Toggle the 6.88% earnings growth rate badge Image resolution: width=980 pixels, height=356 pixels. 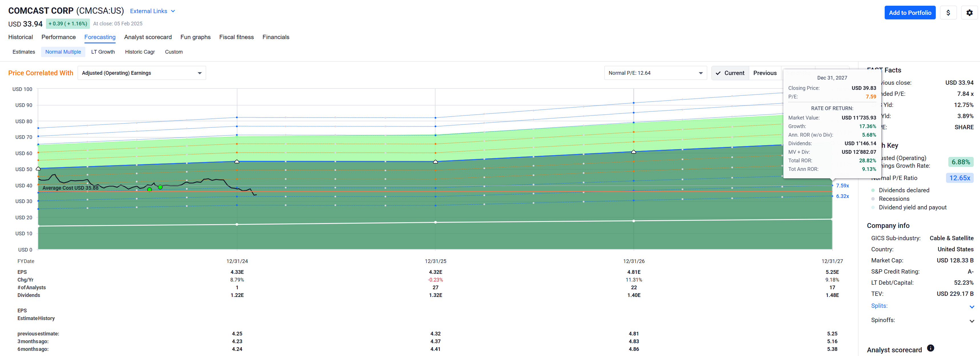(961, 162)
